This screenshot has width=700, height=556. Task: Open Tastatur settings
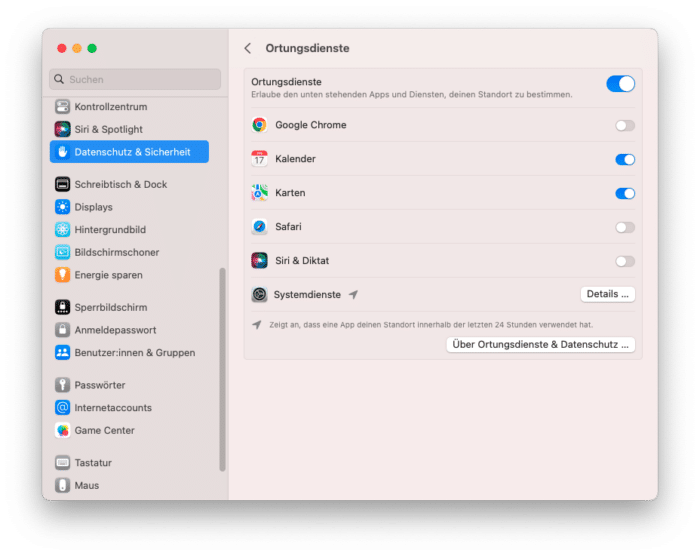129,462
